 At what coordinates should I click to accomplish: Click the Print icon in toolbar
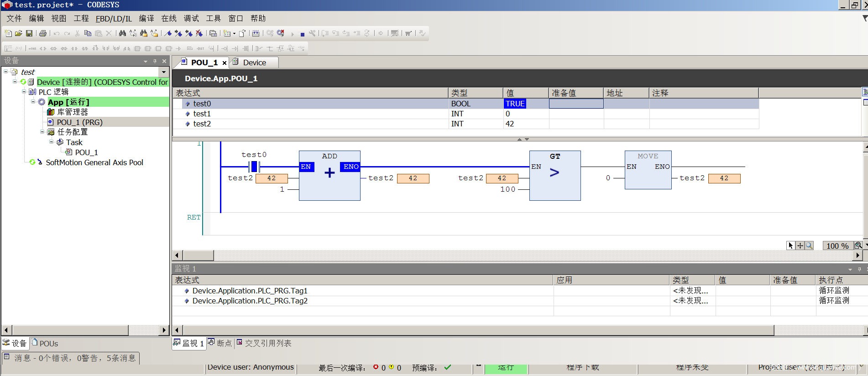tap(43, 33)
